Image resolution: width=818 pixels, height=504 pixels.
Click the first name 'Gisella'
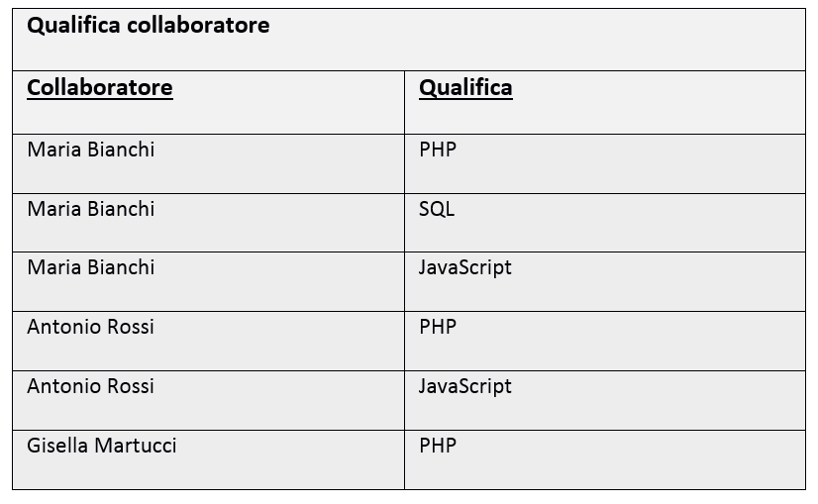click(57, 446)
